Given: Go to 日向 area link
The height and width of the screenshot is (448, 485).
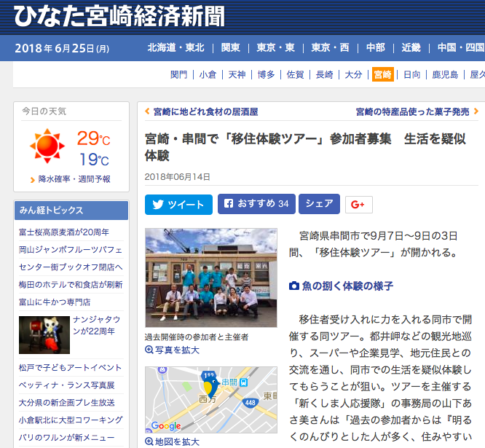Looking at the screenshot, I should [411, 74].
